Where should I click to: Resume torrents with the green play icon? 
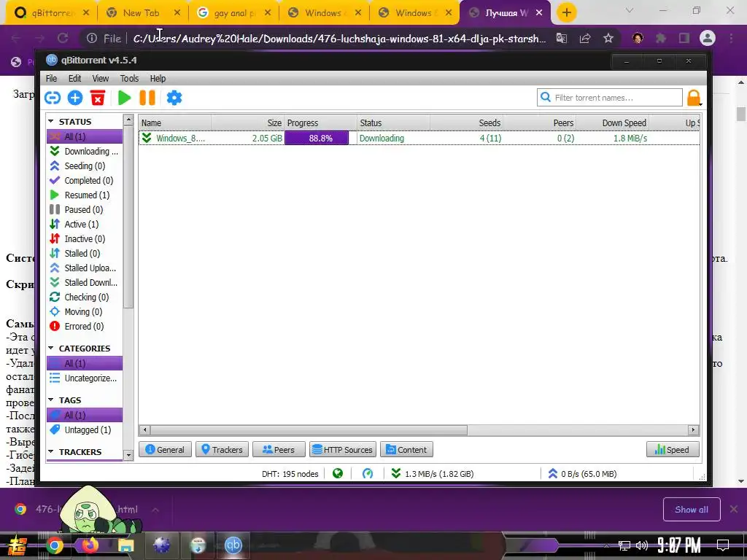(x=124, y=98)
